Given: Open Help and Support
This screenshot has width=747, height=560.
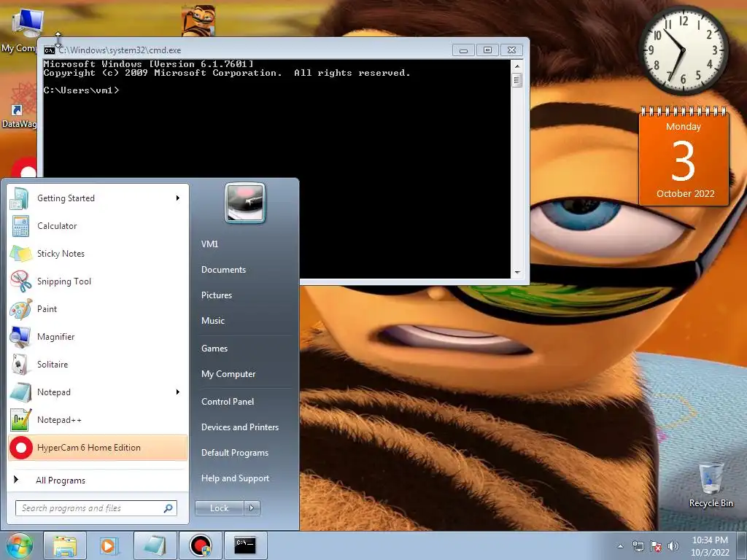Looking at the screenshot, I should pyautogui.click(x=235, y=478).
